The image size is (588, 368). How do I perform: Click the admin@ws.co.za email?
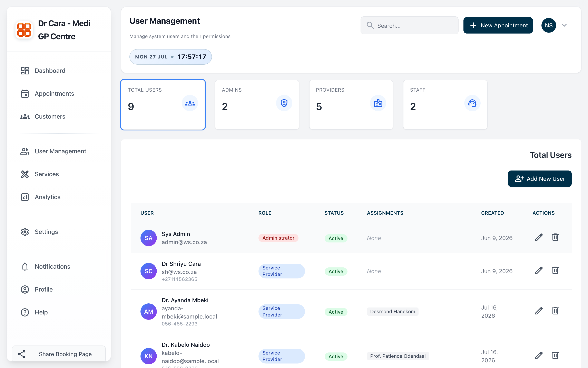pyautogui.click(x=184, y=242)
